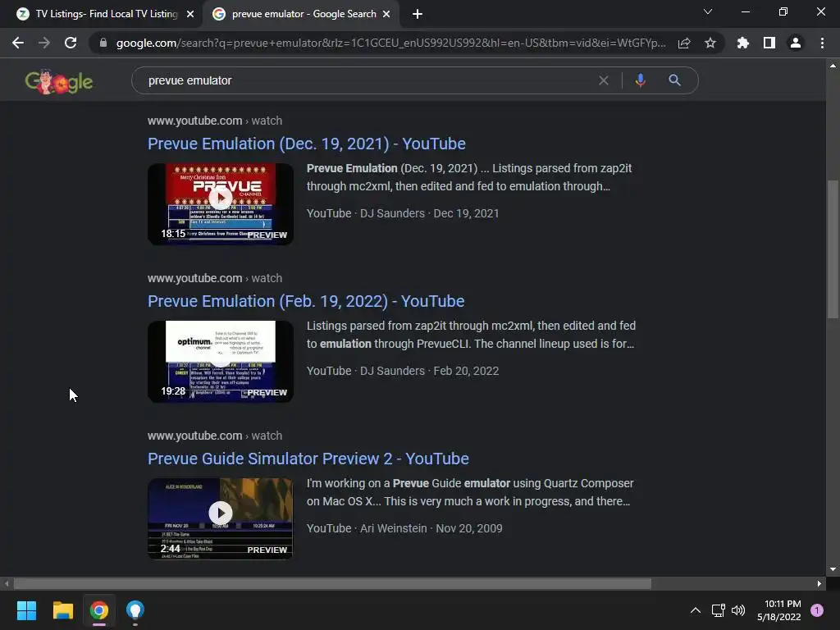This screenshot has height=630, width=840.
Task: Click the browser forward arrow
Action: tap(44, 43)
